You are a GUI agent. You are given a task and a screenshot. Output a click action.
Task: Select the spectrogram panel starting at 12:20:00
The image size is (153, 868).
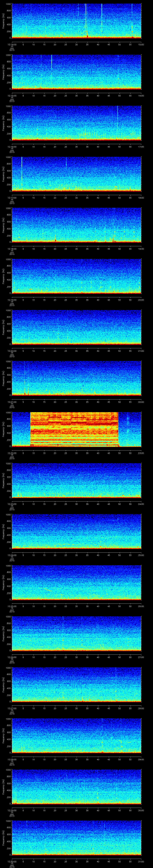[x=76, y=327]
